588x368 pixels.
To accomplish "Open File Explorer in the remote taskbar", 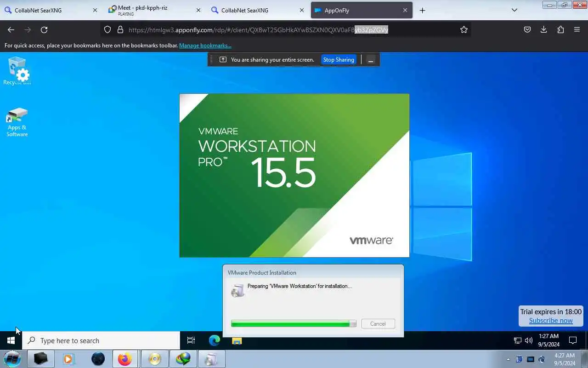I will tap(237, 341).
